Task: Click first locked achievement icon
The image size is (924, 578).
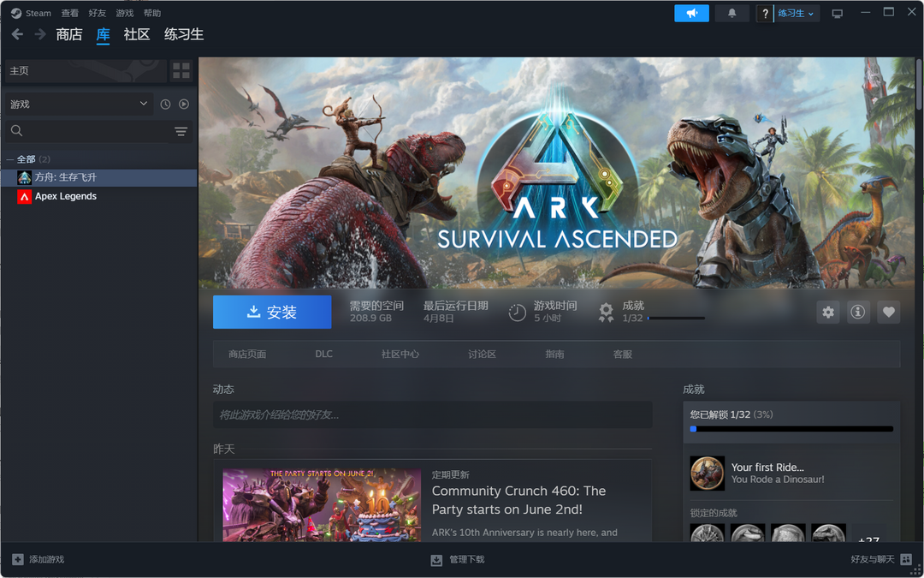Action: coord(708,533)
